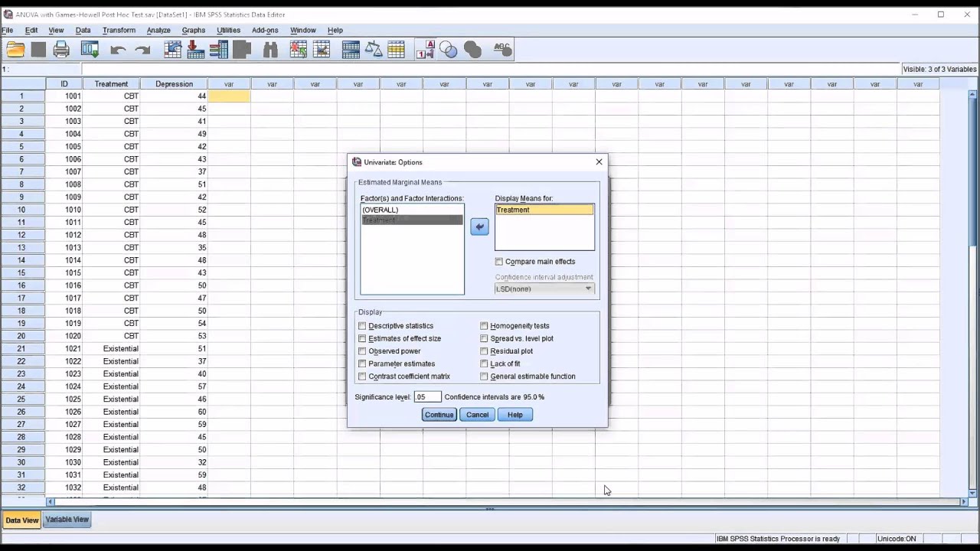Close the Univariate: Options dialog
Image resolution: width=980 pixels, height=551 pixels.
coord(599,161)
